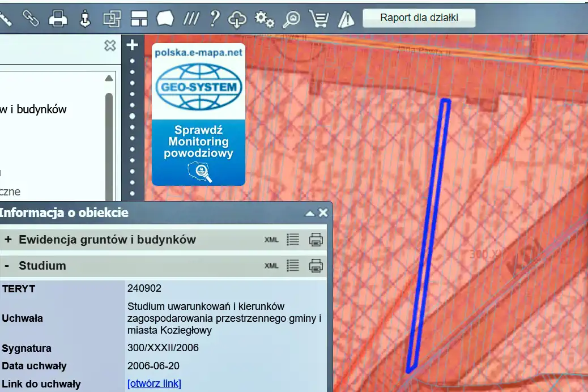Expand the Ewidencja gruntów i budynków section
Screen dimensions: 588x392
coord(8,240)
